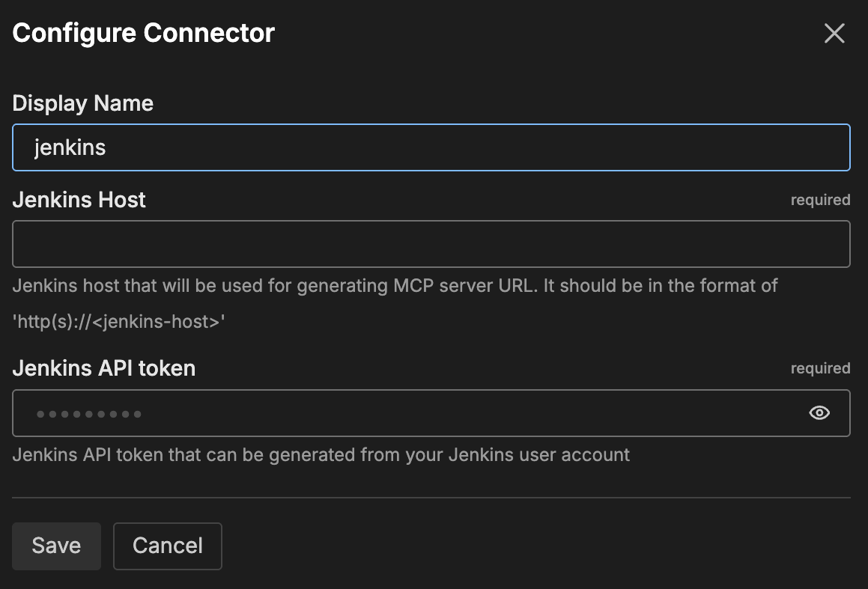Click the required tag beside API token
The width and height of the screenshot is (868, 589).
point(820,368)
